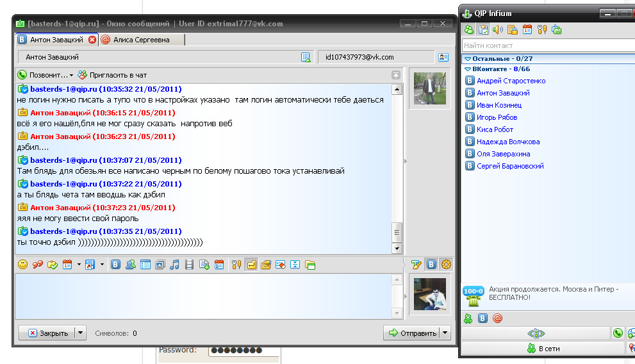This screenshot has width=635, height=364.
Task: Open the dropdown arrow beside Закрыть
Action: click(80, 333)
